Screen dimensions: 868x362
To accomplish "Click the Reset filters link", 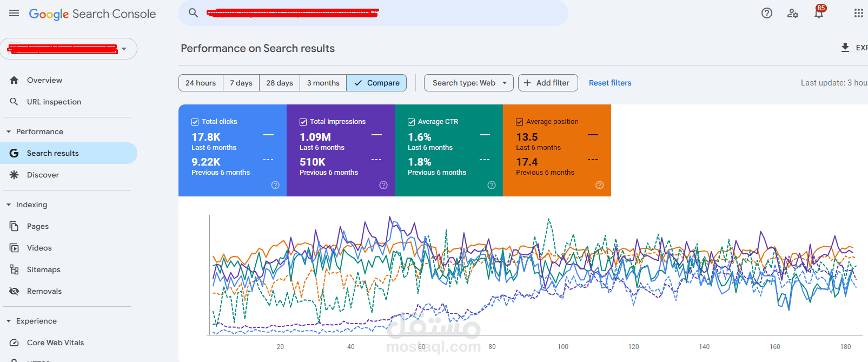I will [x=610, y=83].
